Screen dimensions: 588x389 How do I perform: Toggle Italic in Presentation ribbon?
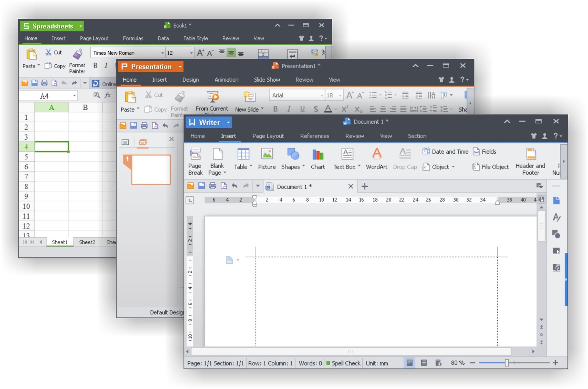[289, 109]
